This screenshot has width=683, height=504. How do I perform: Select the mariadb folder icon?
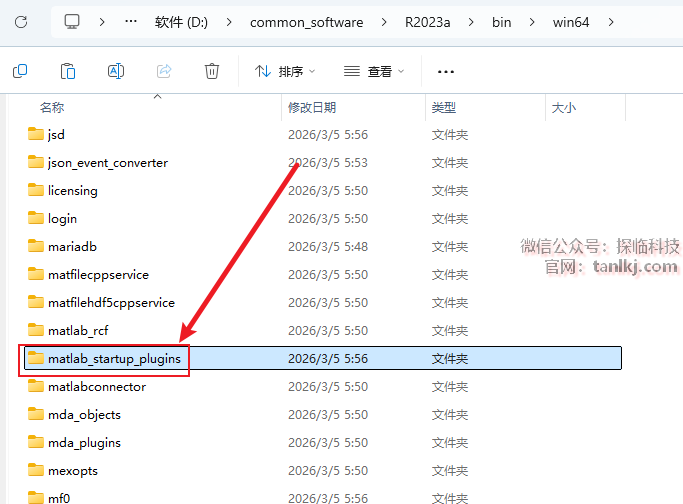pos(36,246)
